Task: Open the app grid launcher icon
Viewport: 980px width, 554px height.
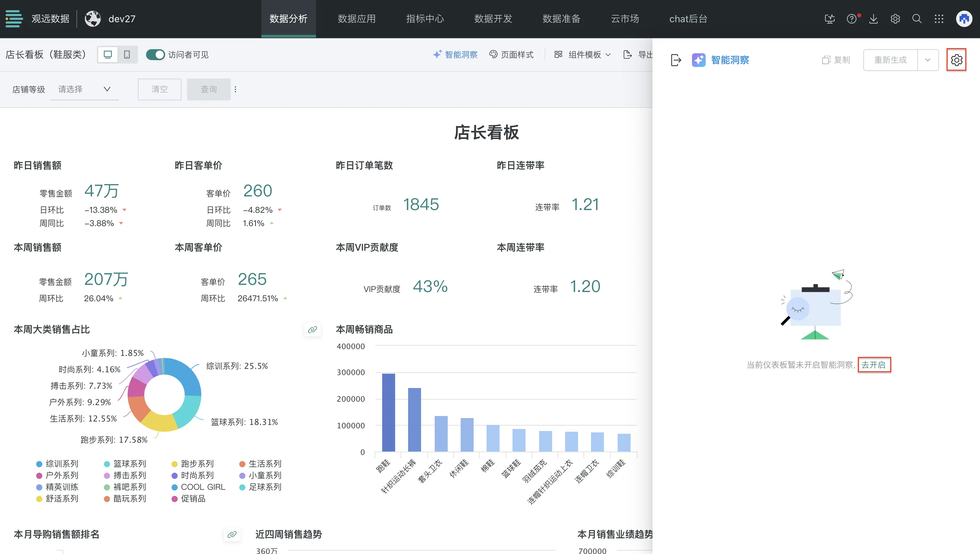Action: pyautogui.click(x=939, y=19)
